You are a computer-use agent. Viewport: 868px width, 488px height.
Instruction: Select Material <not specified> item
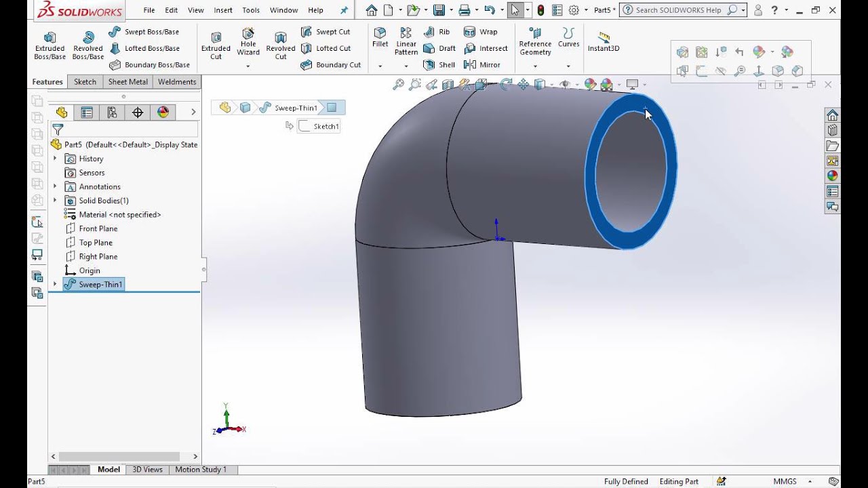(113, 215)
